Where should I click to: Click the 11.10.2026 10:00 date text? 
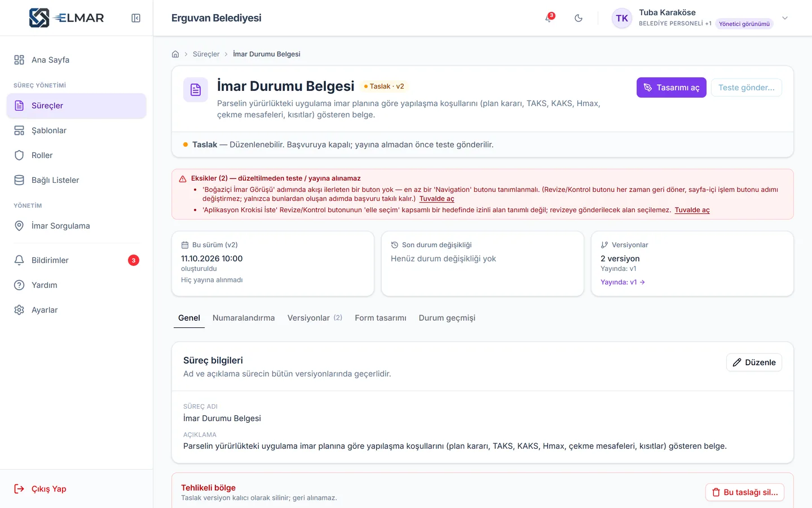(x=212, y=259)
